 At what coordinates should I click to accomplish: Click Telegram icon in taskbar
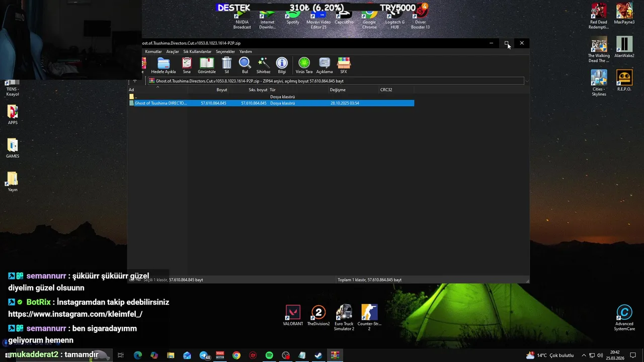click(x=204, y=355)
